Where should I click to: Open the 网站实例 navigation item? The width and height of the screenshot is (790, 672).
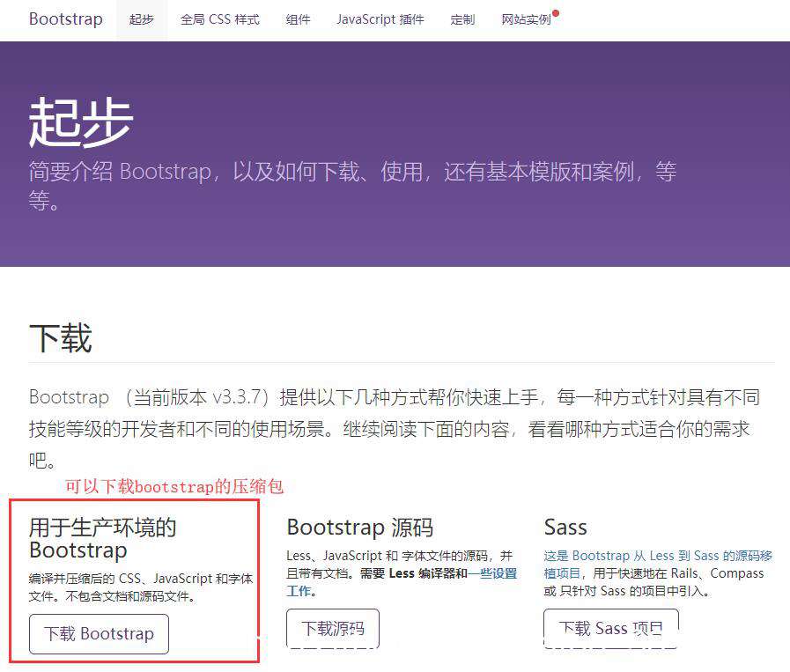coord(527,19)
